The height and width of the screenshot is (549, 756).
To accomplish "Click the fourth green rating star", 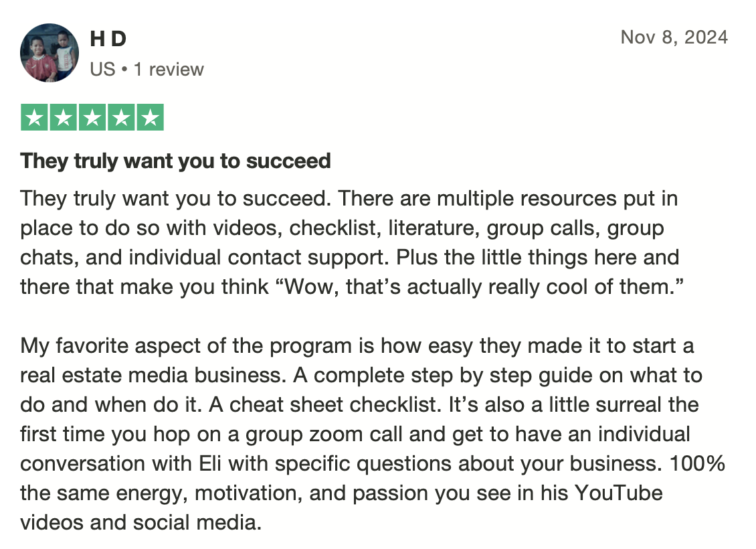I will tap(121, 117).
